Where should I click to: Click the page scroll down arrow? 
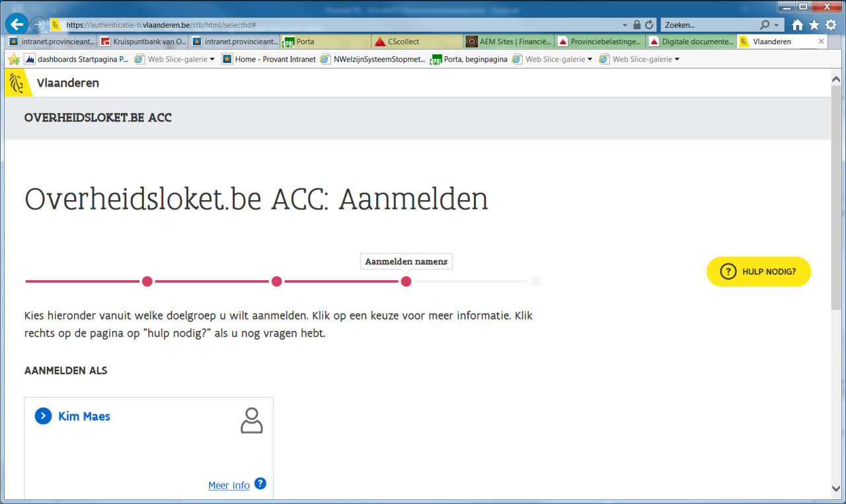tap(836, 488)
